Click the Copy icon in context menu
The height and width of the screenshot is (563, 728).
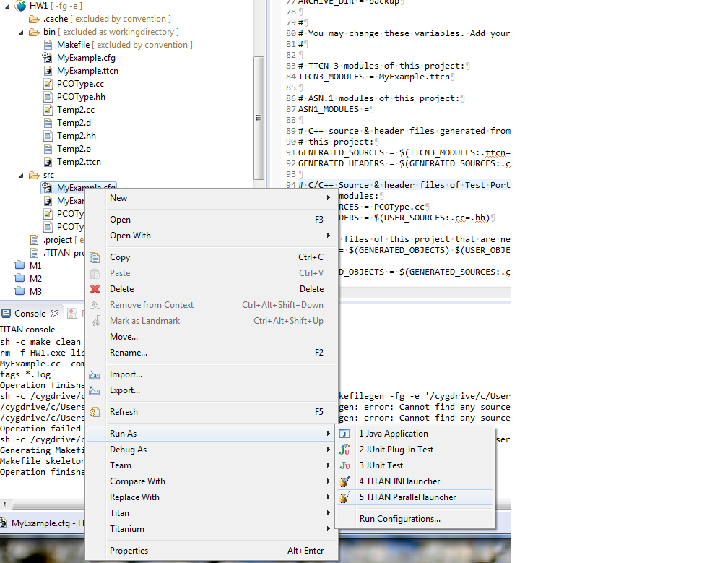point(95,257)
